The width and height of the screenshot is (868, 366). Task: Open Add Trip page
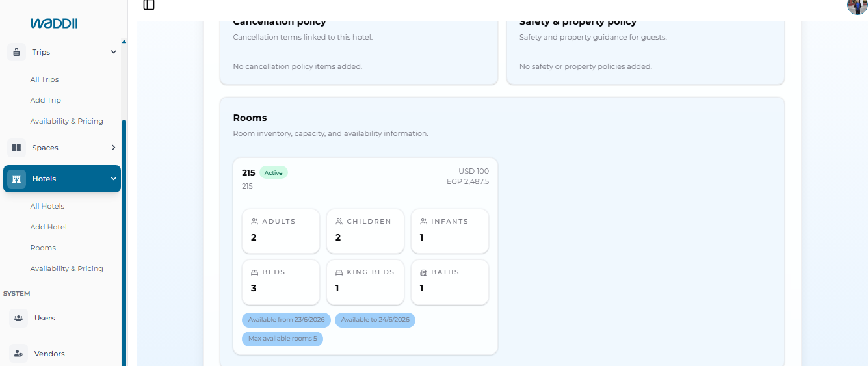click(x=46, y=100)
